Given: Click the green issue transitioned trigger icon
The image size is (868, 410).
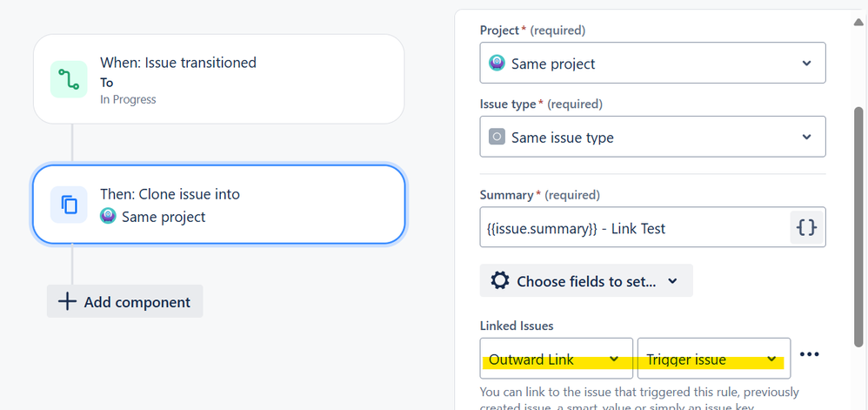Looking at the screenshot, I should point(69,79).
